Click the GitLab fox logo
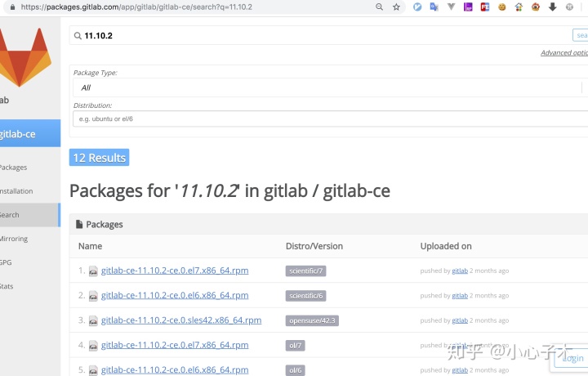Image resolution: width=588 pixels, height=376 pixels. click(x=24, y=57)
